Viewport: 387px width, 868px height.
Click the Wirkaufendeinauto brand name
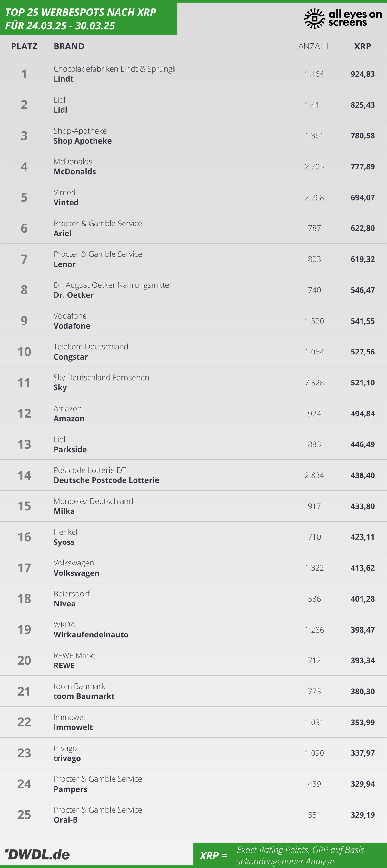pyautogui.click(x=91, y=634)
